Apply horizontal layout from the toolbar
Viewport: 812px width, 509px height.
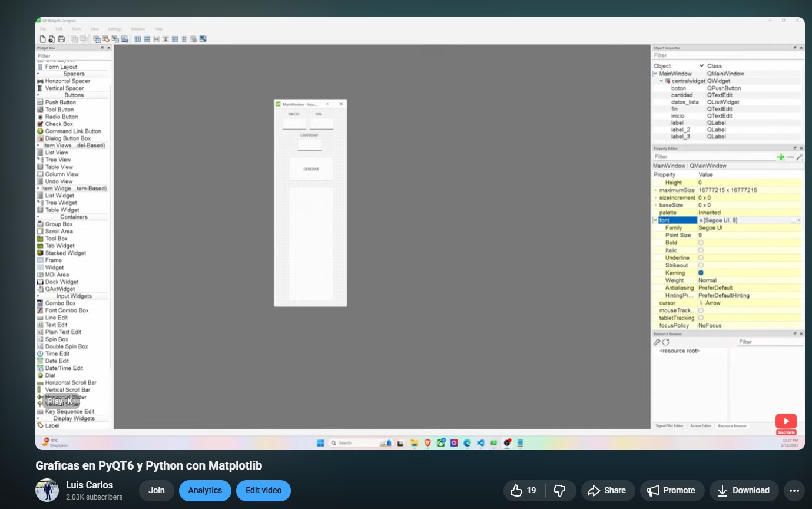(138, 39)
